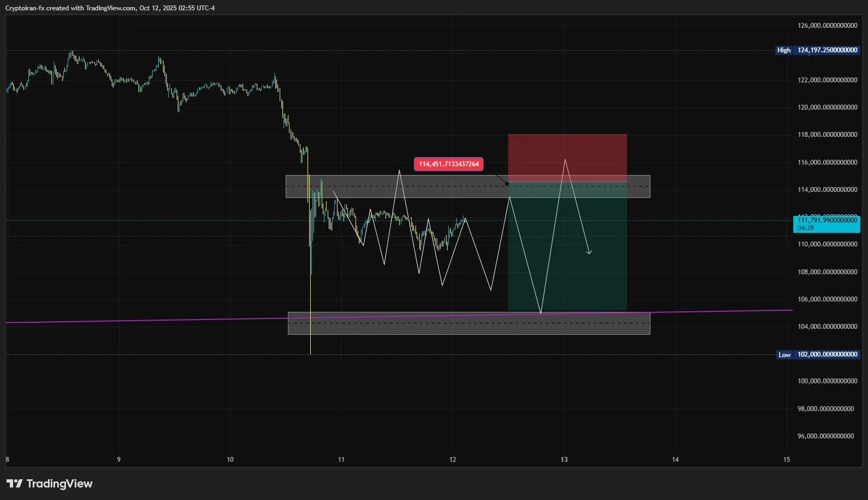Click the TradingView logo in the footer
This screenshot has width=868, height=500.
[x=50, y=484]
